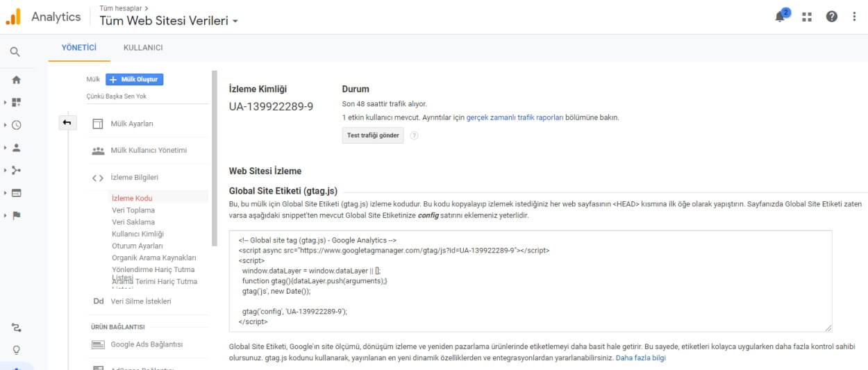Click the Google Analytics logo
The image size is (868, 370).
point(13,17)
